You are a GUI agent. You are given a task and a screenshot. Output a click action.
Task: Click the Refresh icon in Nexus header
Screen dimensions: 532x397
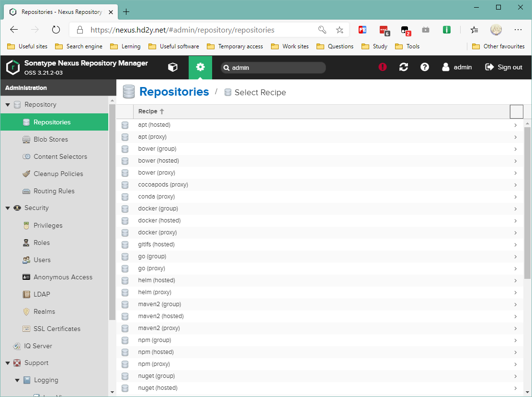coord(403,67)
